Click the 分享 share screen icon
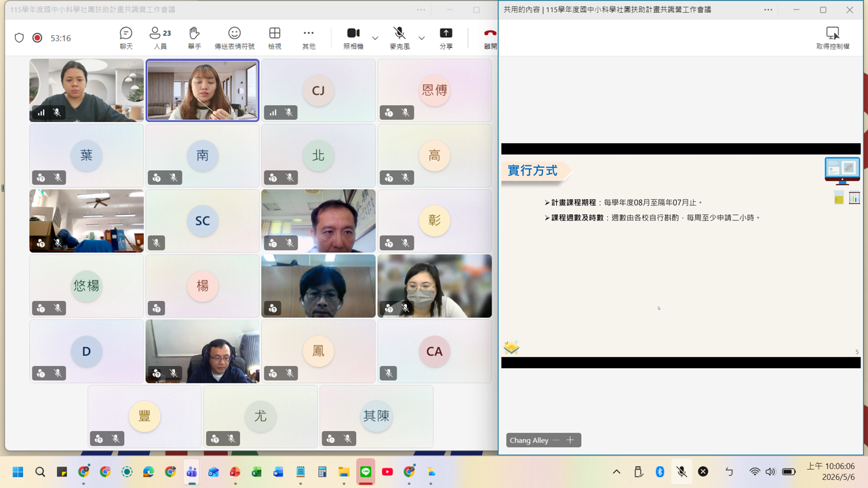 (446, 38)
